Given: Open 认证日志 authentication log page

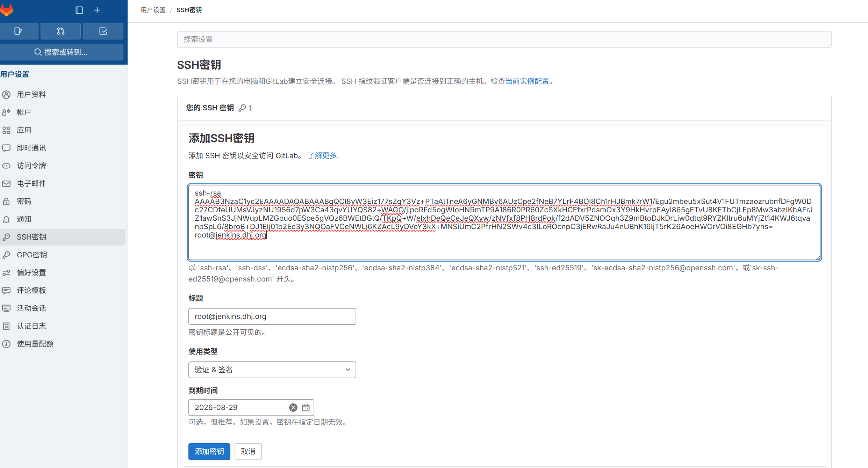Looking at the screenshot, I should 63,326.
